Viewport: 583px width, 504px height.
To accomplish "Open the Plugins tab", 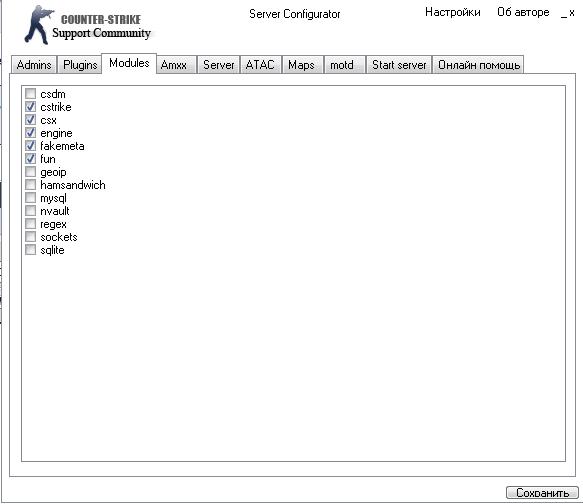I will tap(80, 65).
